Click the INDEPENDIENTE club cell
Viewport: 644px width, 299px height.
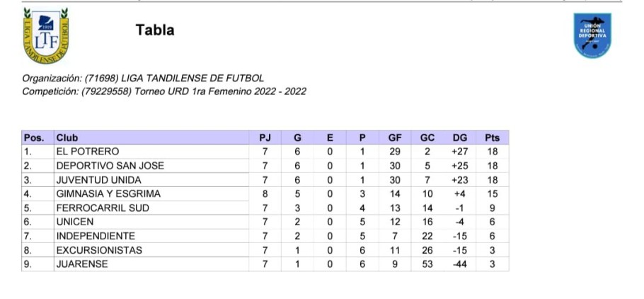pyautogui.click(x=151, y=236)
